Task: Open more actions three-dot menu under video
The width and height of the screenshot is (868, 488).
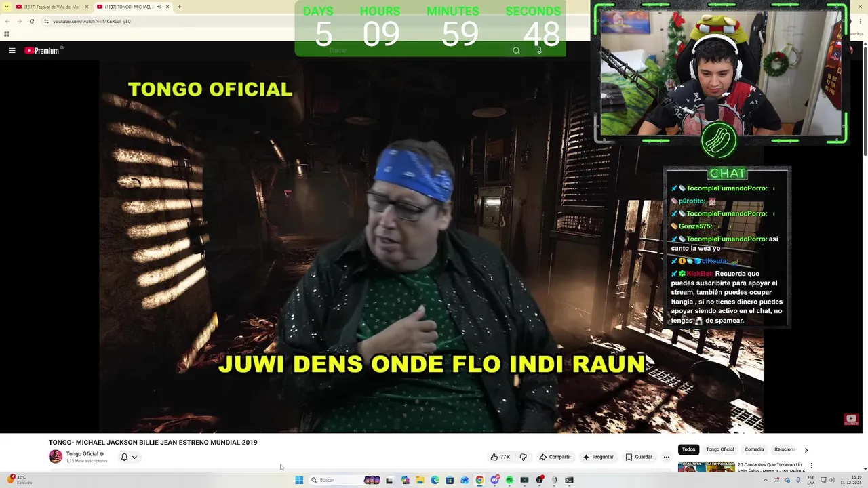Action: (x=666, y=457)
